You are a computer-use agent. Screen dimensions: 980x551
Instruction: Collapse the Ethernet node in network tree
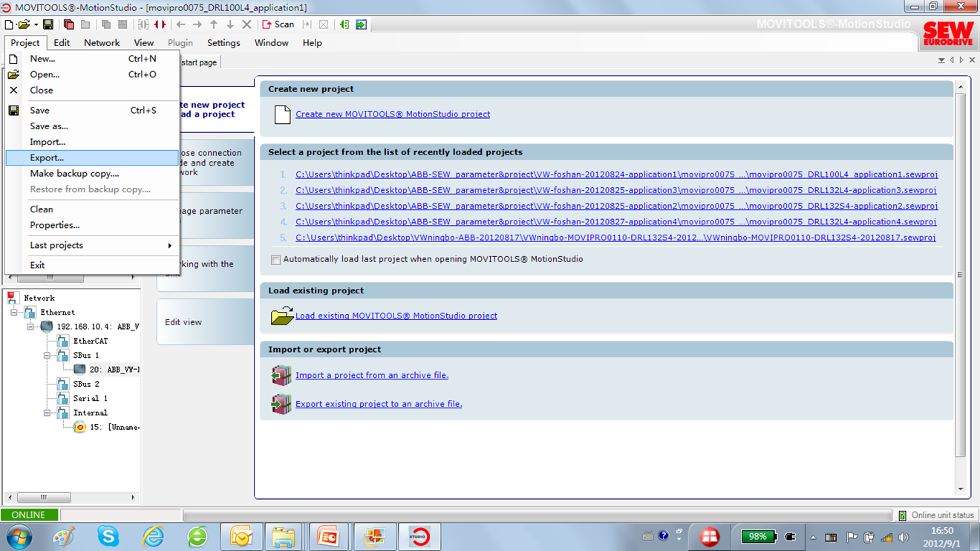click(14, 313)
